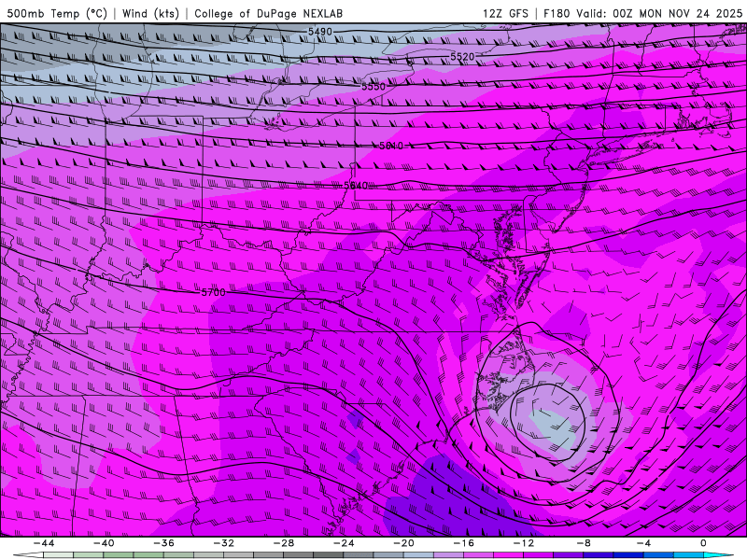Screen dimensions: 747x560
Task: Click the -16 value on the color scale
Action: tap(464, 543)
